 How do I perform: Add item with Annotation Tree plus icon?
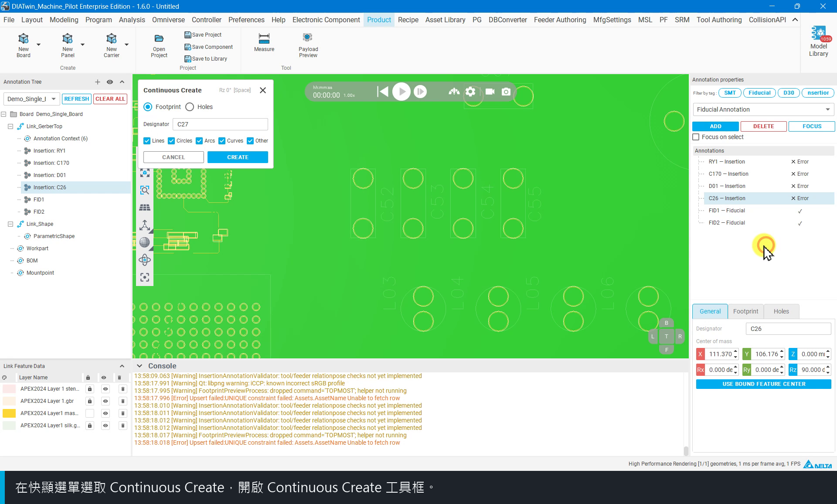point(98,82)
